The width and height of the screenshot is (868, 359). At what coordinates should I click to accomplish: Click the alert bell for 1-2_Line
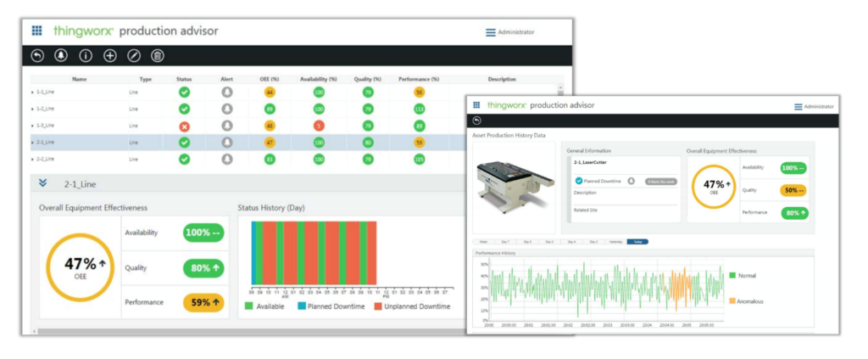(227, 109)
